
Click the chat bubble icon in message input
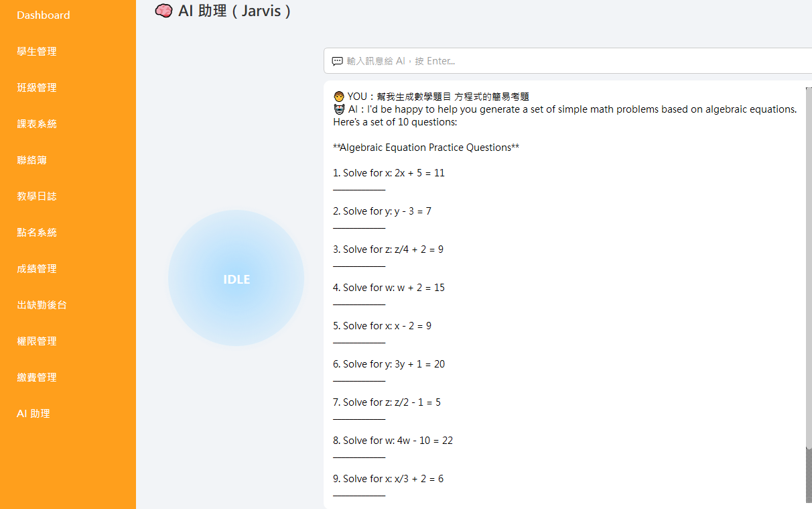click(337, 61)
